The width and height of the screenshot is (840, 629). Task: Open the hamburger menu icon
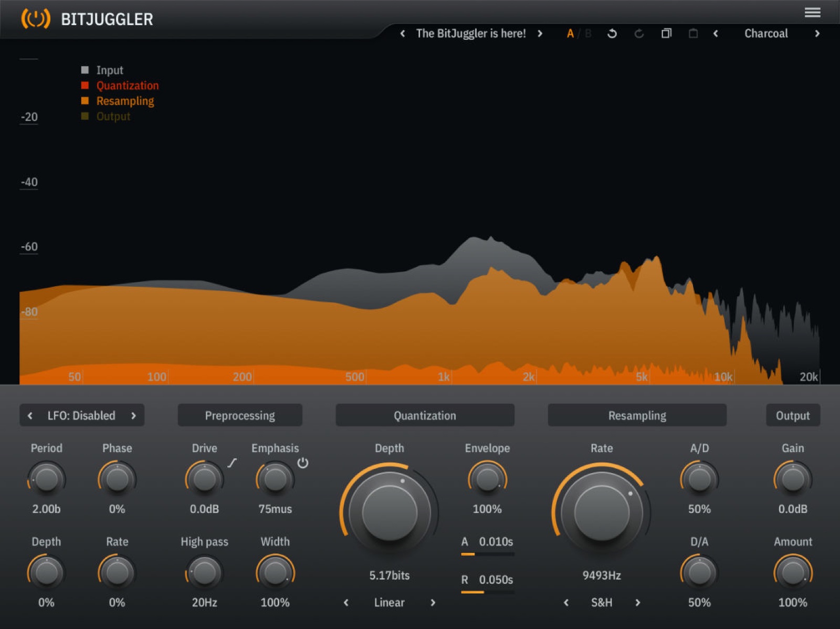812,12
